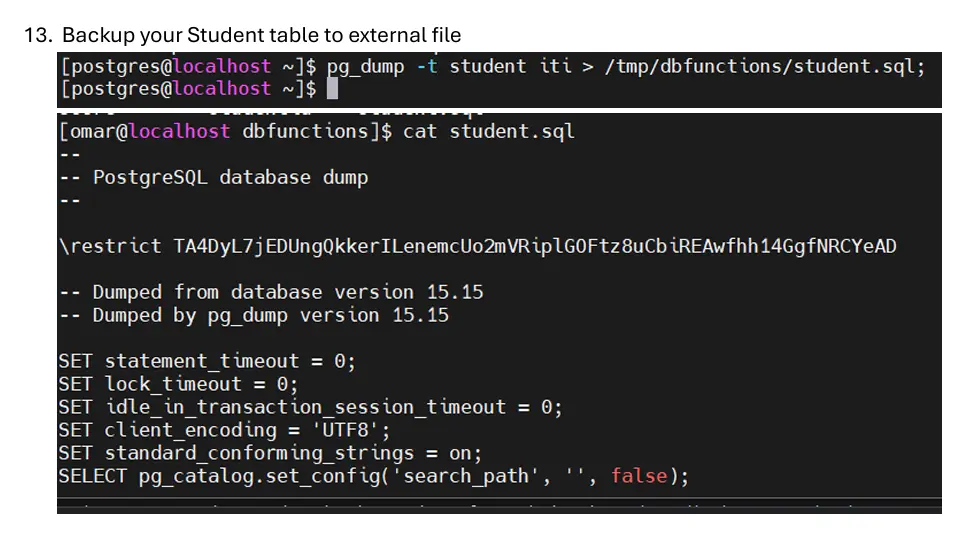The width and height of the screenshot is (963, 538).
Task: Click the "PostgreSQL database dump" comment line
Action: click(230, 177)
